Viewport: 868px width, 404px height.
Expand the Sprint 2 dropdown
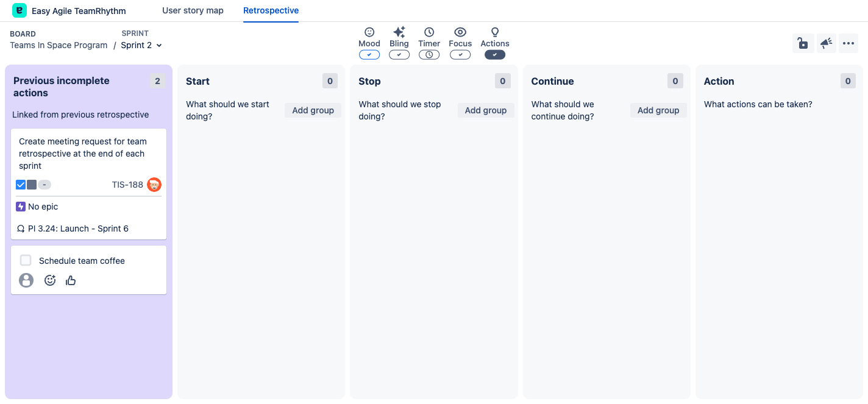pos(141,45)
